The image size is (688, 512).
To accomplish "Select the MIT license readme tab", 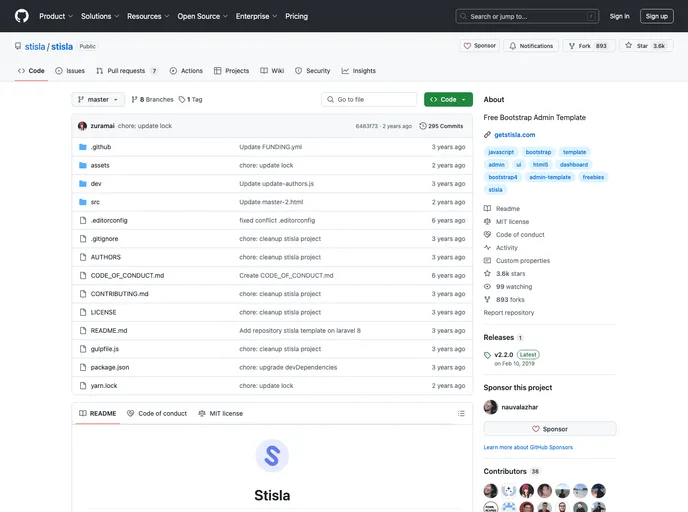I will pyautogui.click(x=221, y=413).
